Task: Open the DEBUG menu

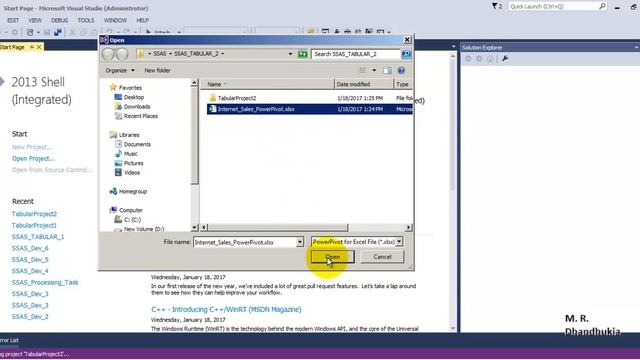Action: (60, 20)
